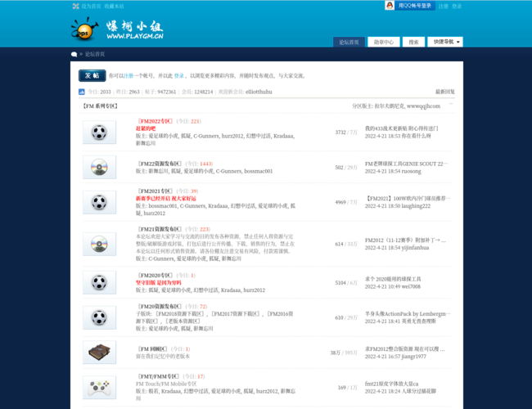Click the gamepad icon for FMT/FMM专区
Screen dimensions: 532x409
pyautogui.click(x=99, y=387)
